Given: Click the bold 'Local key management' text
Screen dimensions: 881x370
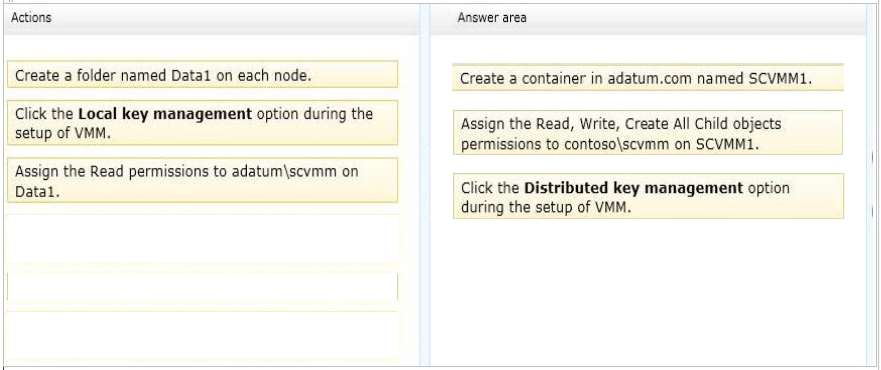Looking at the screenshot, I should click(165, 114).
